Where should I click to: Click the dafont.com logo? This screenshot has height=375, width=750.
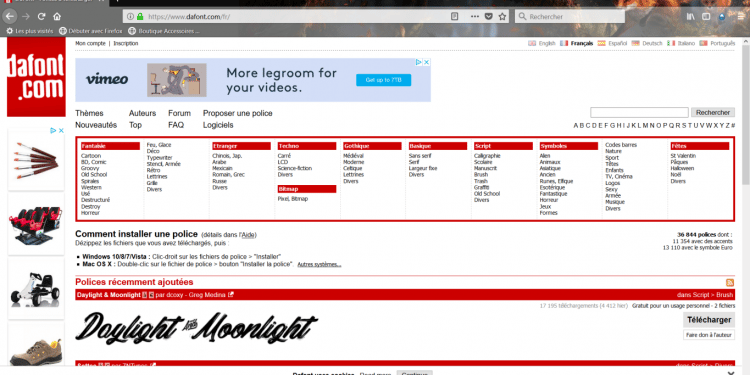click(36, 77)
